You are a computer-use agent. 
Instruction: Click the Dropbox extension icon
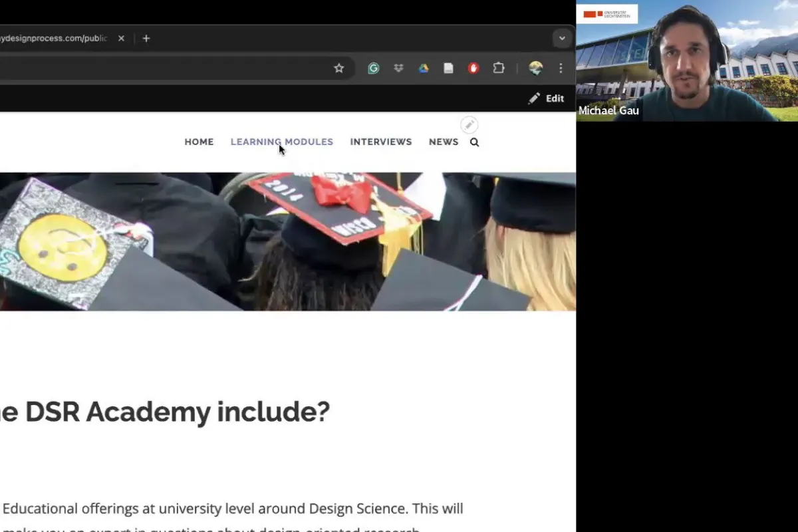[398, 68]
